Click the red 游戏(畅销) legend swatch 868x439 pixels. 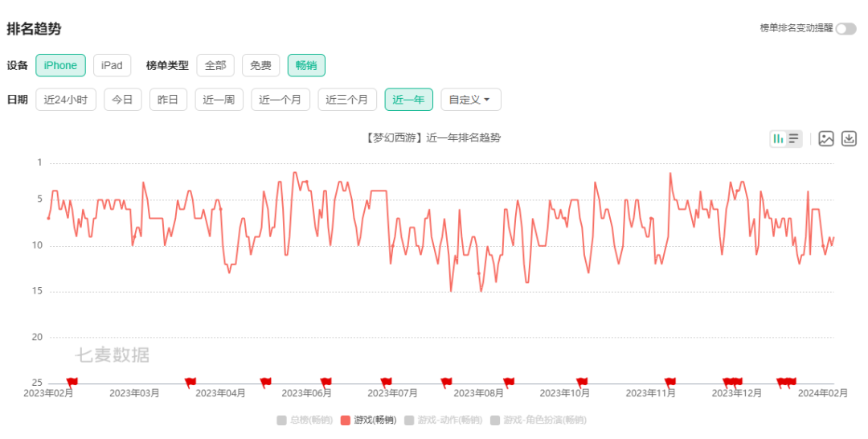pyautogui.click(x=346, y=420)
